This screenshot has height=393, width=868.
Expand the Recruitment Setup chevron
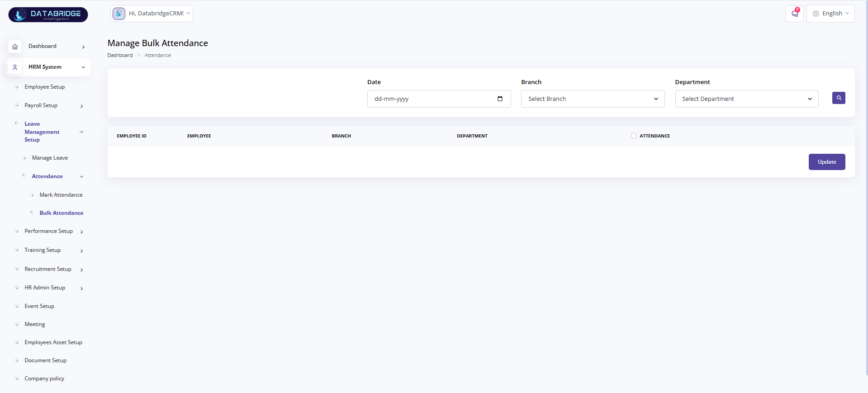click(81, 270)
